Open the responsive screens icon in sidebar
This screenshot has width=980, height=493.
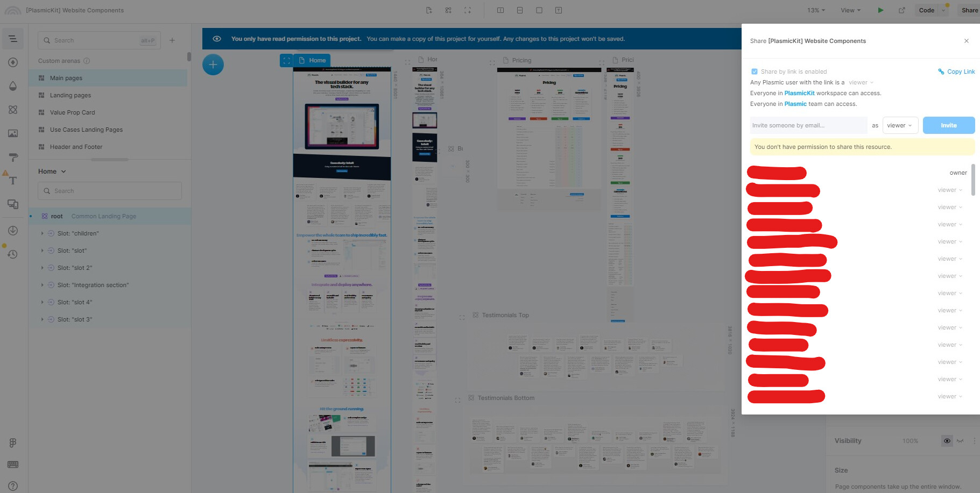[13, 204]
